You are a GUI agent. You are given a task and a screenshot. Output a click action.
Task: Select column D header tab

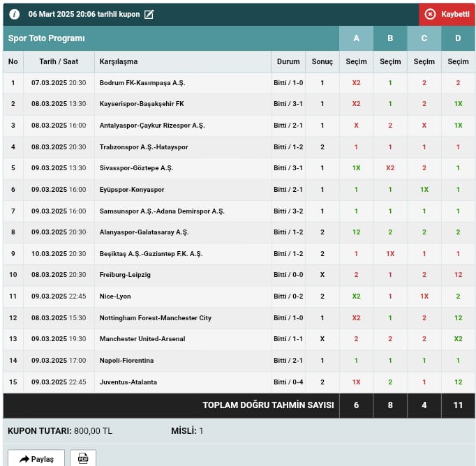[459, 38]
